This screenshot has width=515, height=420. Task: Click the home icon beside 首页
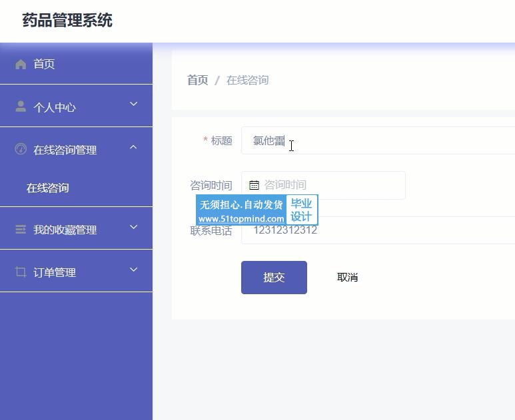point(21,65)
